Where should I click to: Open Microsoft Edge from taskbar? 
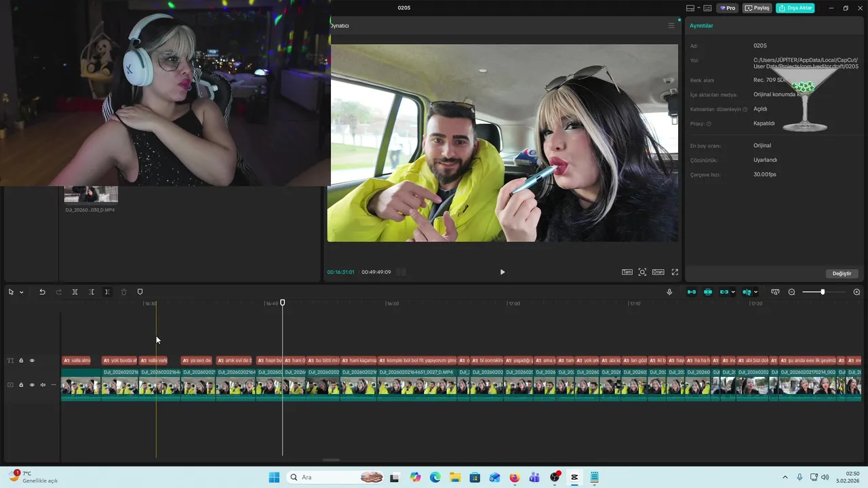(x=435, y=477)
